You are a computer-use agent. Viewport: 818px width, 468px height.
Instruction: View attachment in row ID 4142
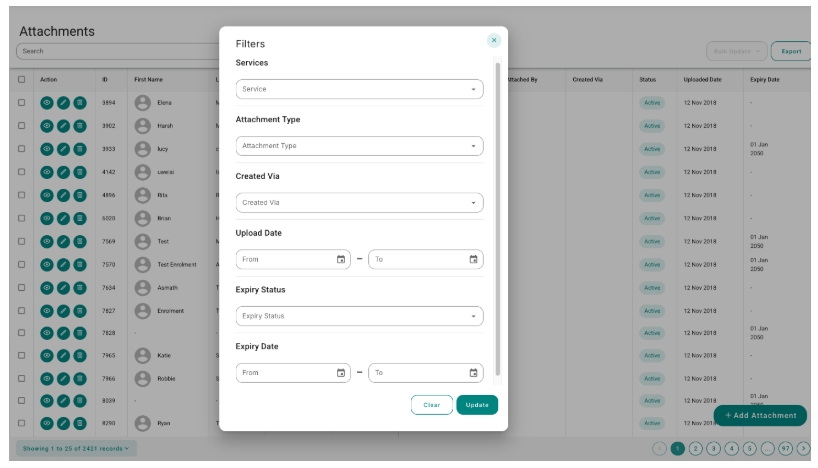click(47, 172)
